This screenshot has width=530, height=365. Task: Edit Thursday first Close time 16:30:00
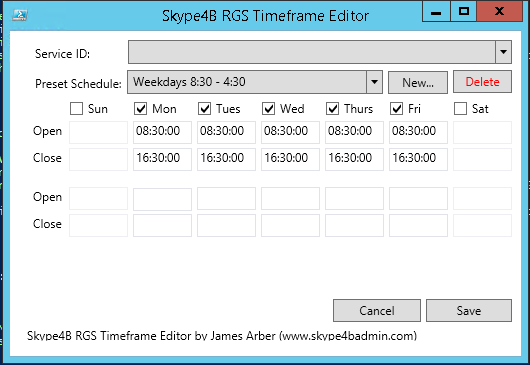(354, 159)
